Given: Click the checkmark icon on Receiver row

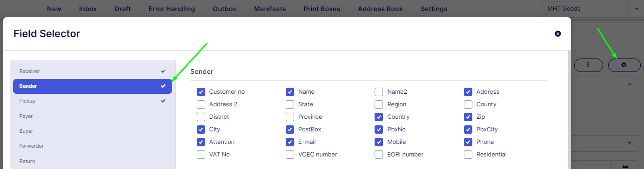Looking at the screenshot, I should (163, 71).
